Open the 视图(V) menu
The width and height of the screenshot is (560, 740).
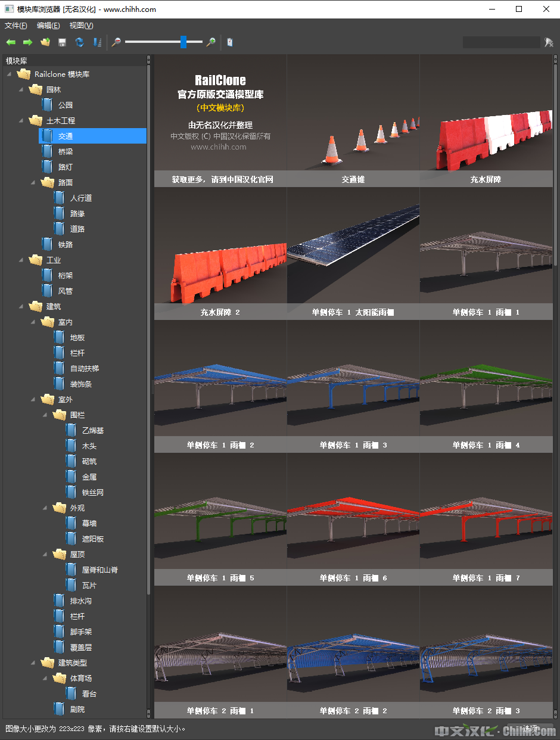pos(81,26)
